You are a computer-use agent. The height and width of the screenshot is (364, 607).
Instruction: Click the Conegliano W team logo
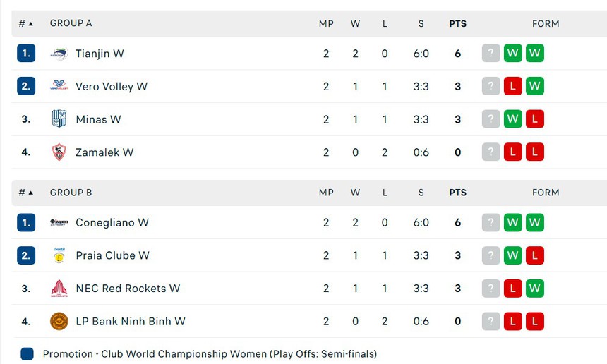coord(59,223)
